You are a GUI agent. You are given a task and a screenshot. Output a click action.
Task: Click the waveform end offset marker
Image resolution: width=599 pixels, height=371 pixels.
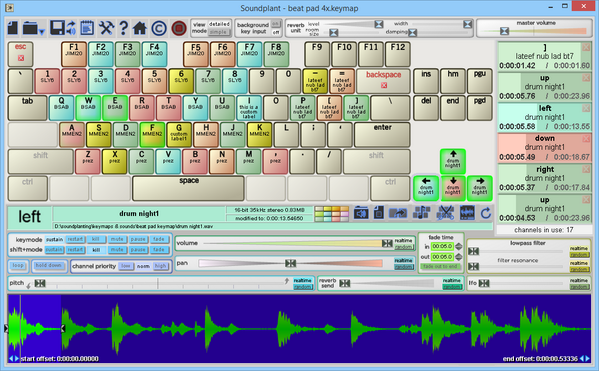coord(63,328)
